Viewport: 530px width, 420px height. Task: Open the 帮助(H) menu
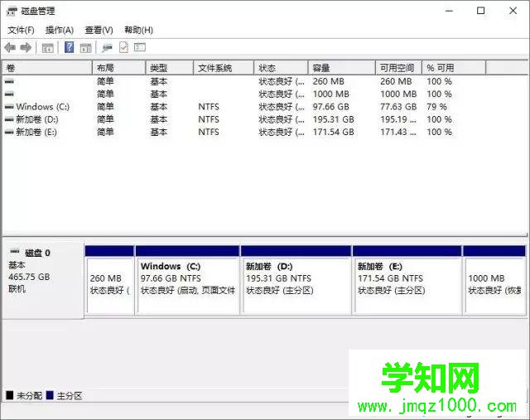(138, 31)
